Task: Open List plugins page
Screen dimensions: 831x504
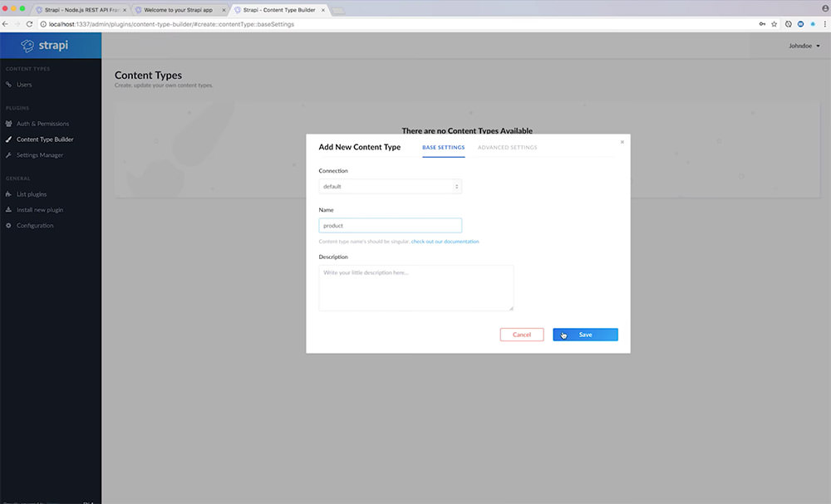Action: tap(32, 194)
